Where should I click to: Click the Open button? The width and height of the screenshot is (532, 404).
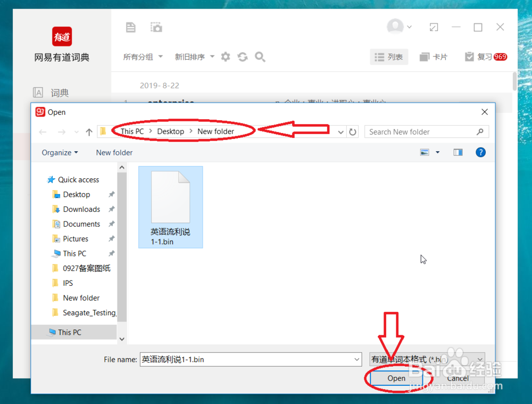pyautogui.click(x=396, y=378)
